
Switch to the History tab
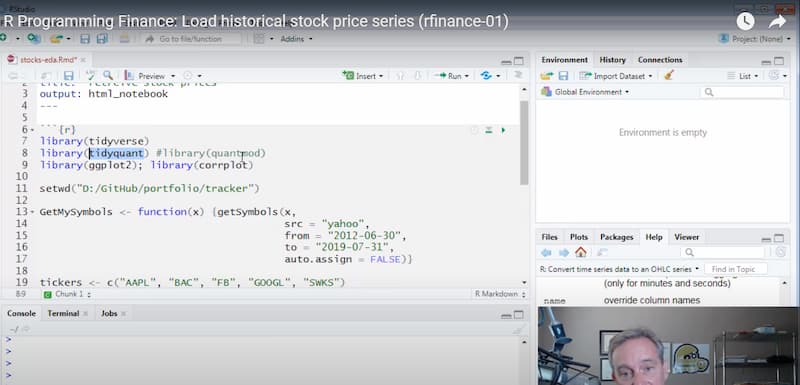coord(612,60)
